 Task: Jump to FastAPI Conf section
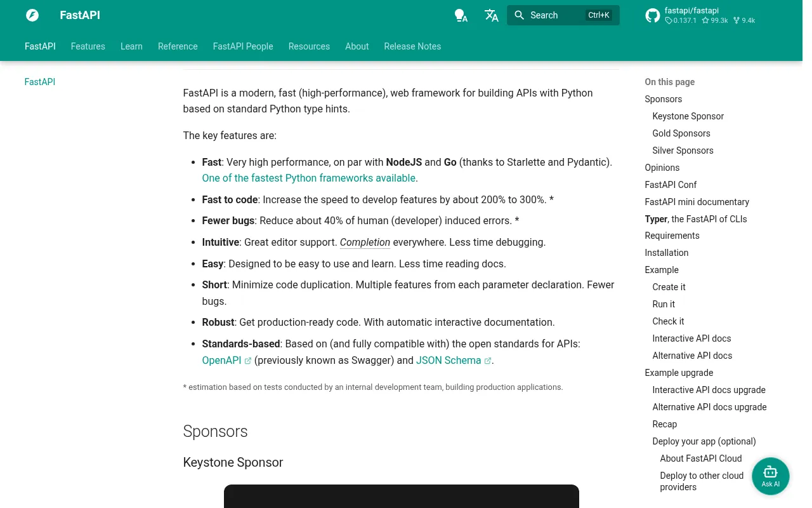[x=671, y=185]
